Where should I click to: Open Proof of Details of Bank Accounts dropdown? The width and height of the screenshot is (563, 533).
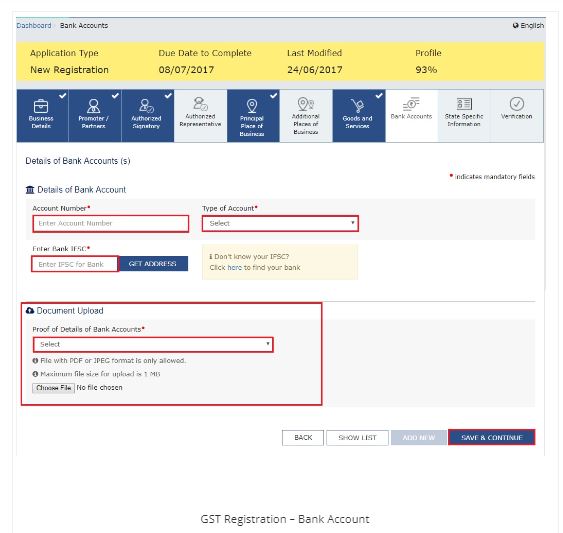153,344
